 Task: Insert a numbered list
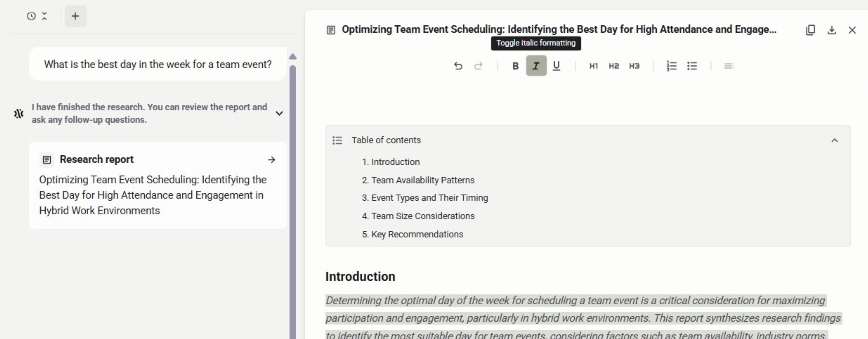[x=671, y=66]
